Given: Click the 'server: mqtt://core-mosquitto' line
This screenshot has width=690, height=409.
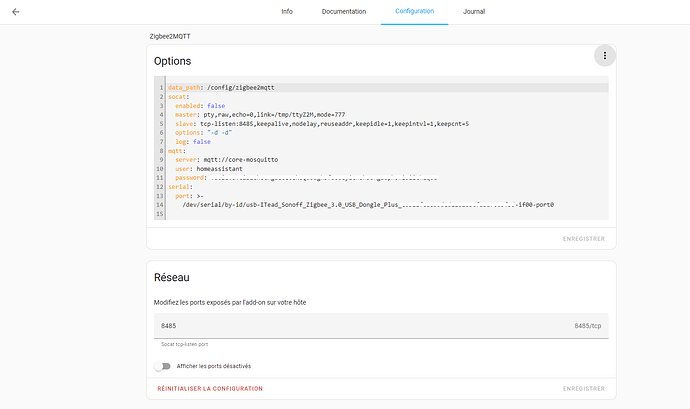Looking at the screenshot, I should pos(226,160).
